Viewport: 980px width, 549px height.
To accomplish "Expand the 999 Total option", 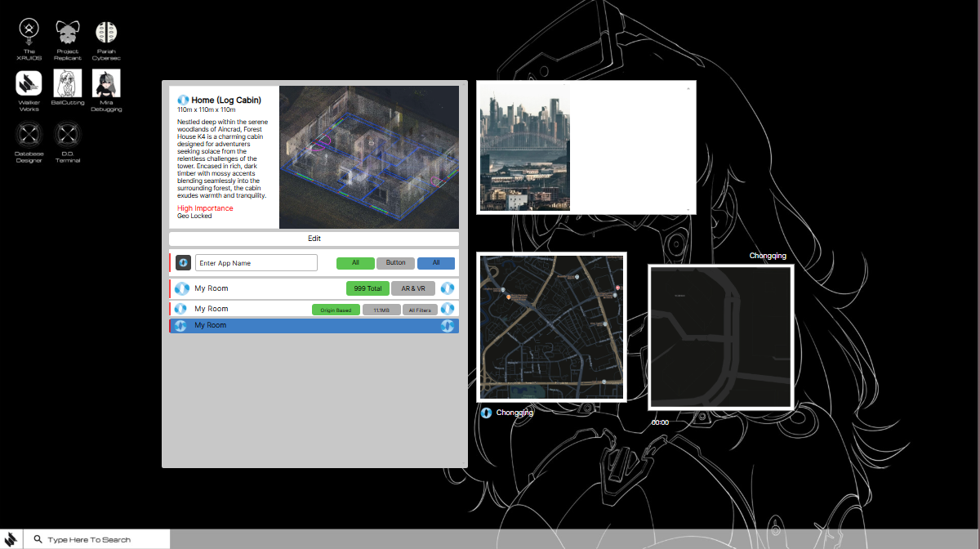I will (367, 288).
